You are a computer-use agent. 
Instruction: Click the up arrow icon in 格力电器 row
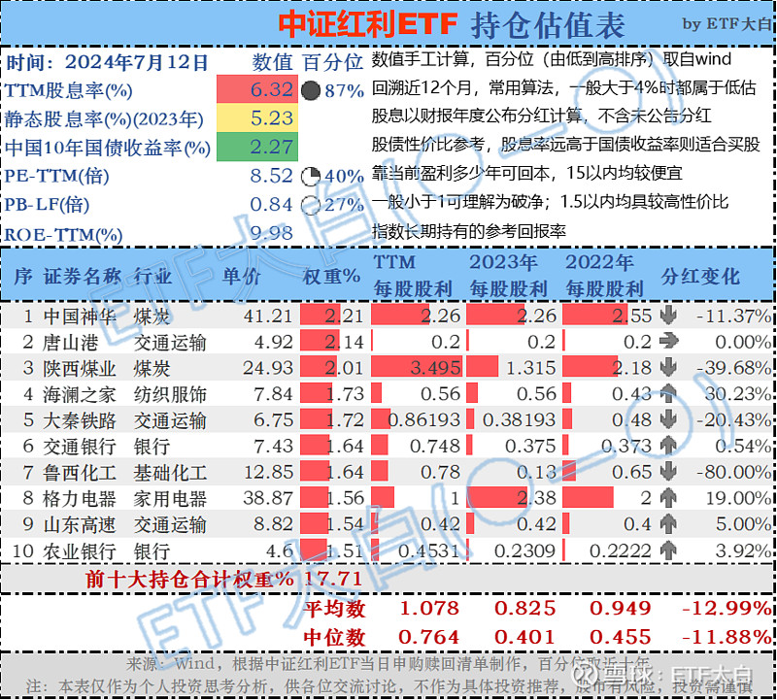(668, 497)
